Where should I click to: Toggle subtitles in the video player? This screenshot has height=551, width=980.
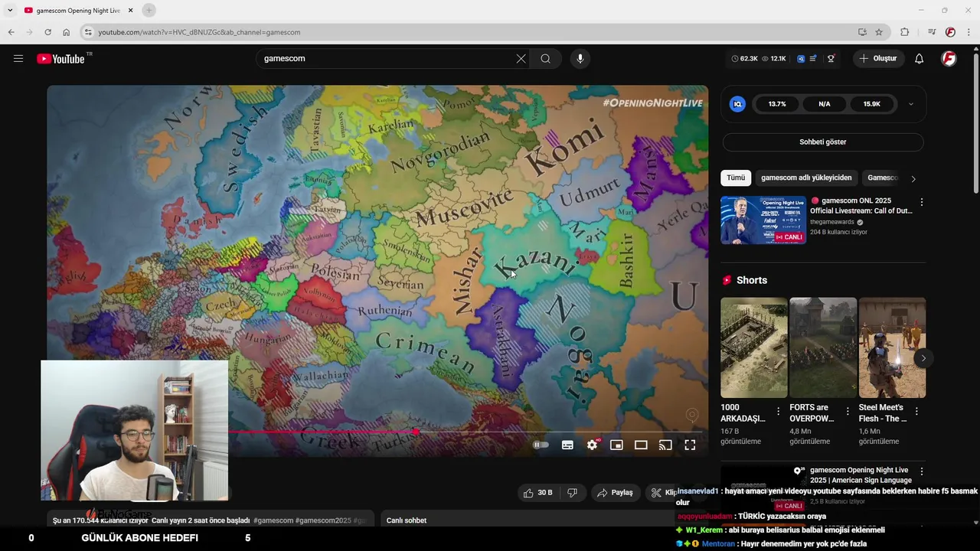(x=567, y=445)
